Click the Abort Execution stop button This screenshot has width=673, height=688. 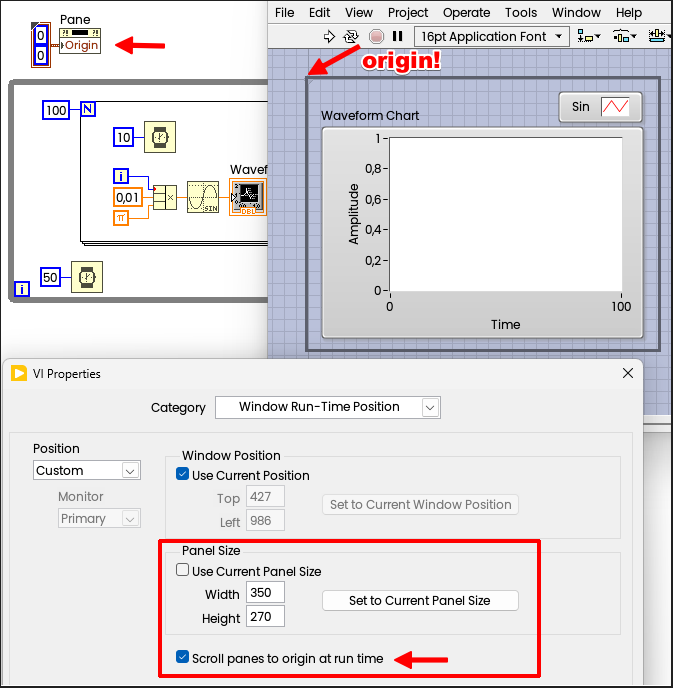pos(376,36)
